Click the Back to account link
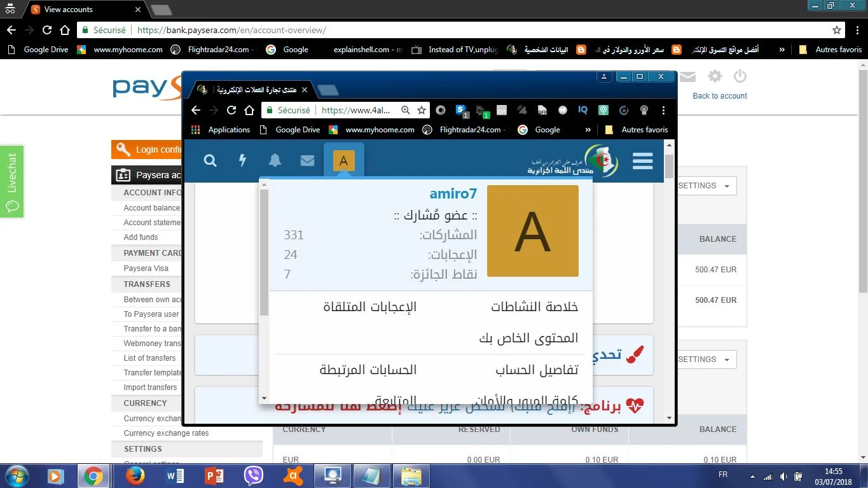Viewport: 868px width, 488px height. coord(719,96)
